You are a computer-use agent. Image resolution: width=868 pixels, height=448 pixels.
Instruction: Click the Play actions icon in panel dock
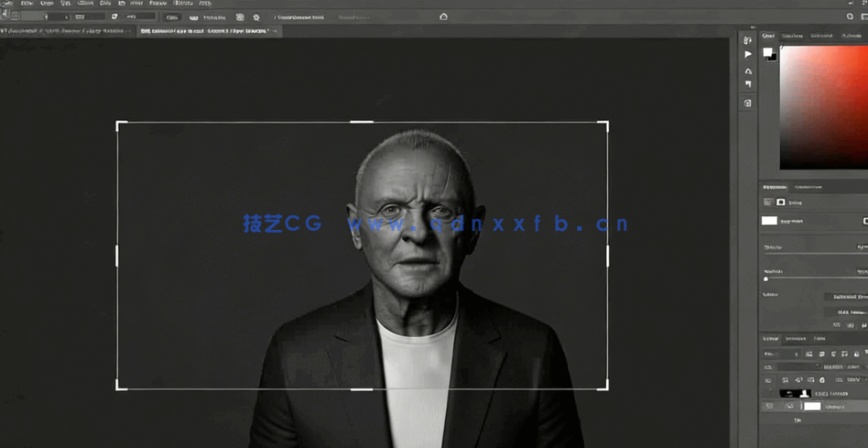pos(748,55)
